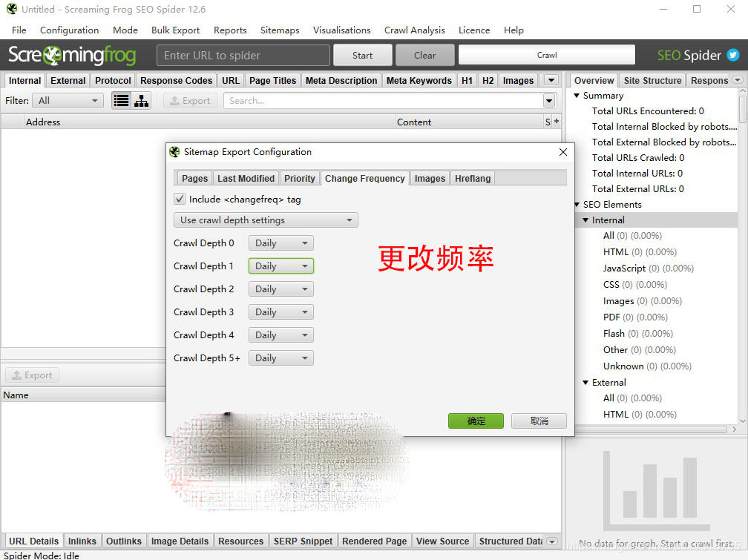Click the Start crawl button
Viewport: 748px width, 560px height.
[363, 56]
